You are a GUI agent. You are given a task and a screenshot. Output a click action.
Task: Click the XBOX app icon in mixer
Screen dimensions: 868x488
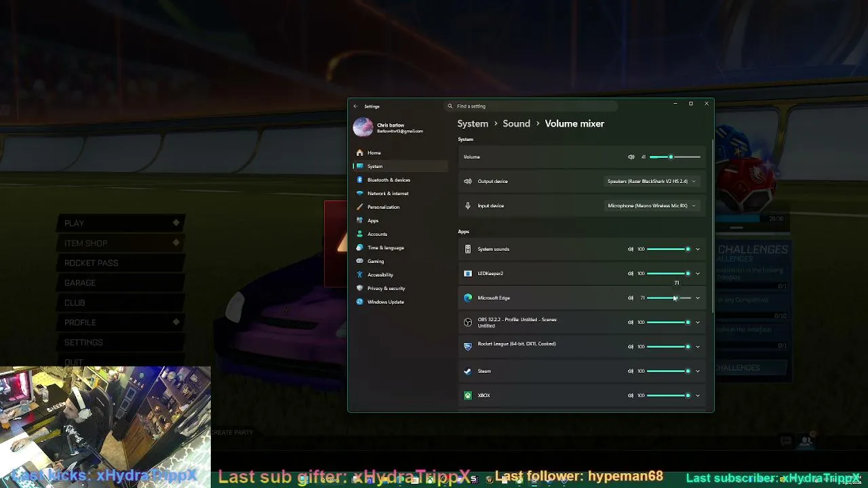tap(468, 396)
